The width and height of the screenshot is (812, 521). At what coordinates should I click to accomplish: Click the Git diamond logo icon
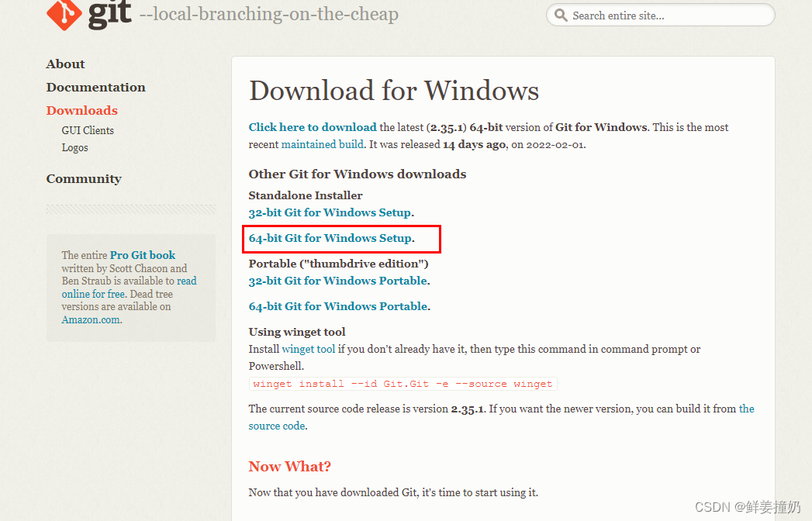pos(64,13)
